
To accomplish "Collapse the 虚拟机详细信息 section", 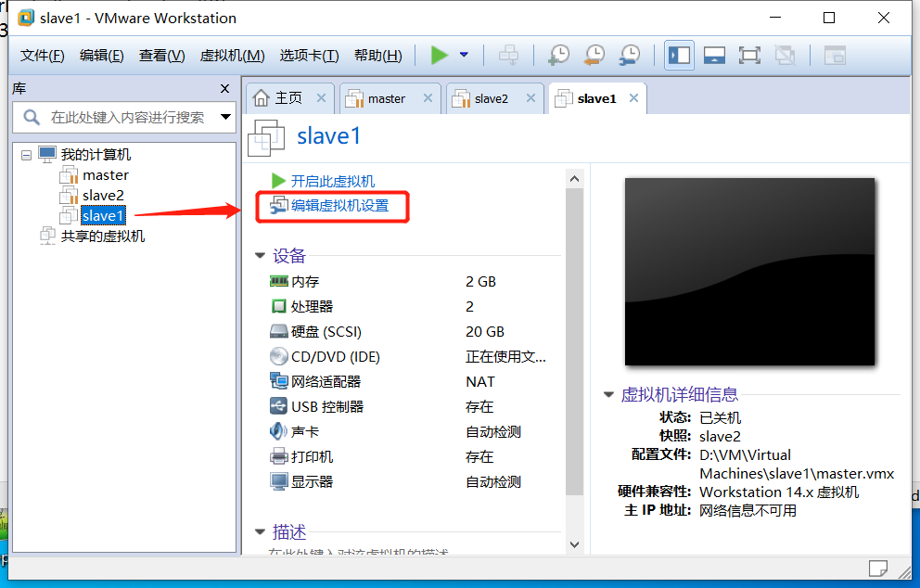I will pyautogui.click(x=608, y=394).
